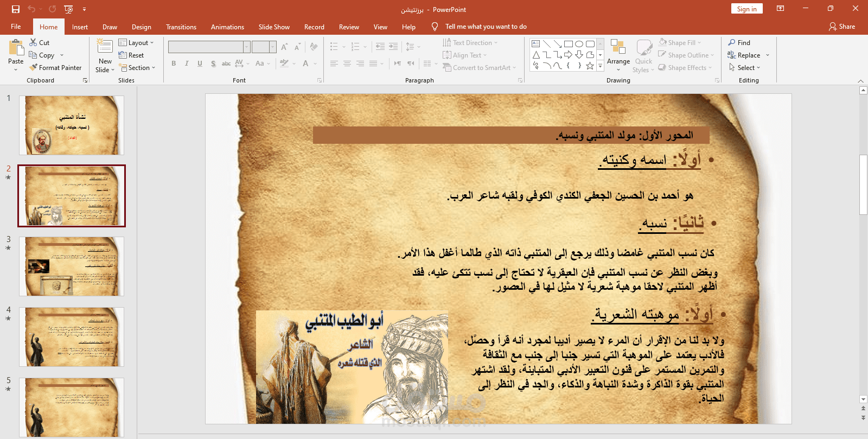Click the Redo icon in the title bar

[52, 9]
